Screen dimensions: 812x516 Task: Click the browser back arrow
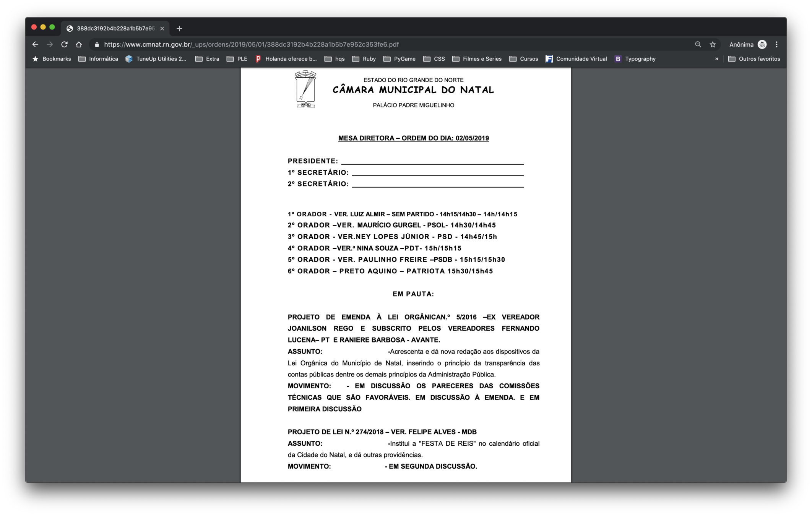coord(35,44)
